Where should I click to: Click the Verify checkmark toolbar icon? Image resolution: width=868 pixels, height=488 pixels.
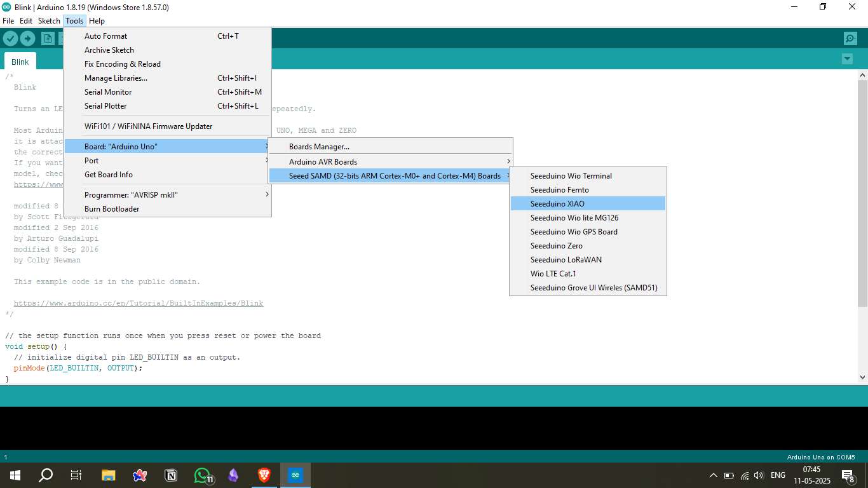coord(10,39)
